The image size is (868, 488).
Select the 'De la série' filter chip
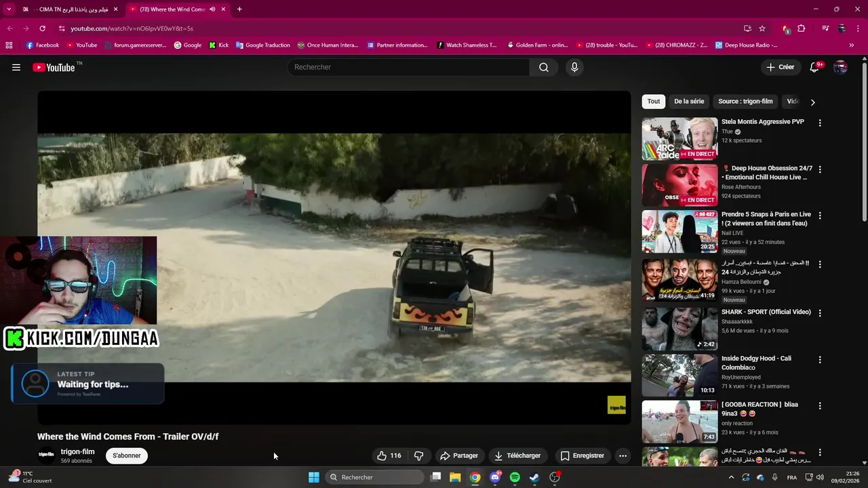689,102
